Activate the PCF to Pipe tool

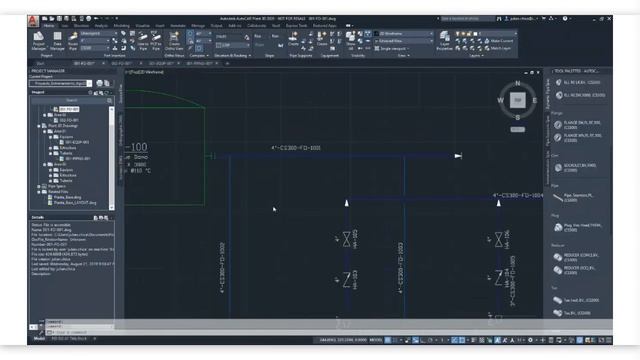(x=156, y=41)
